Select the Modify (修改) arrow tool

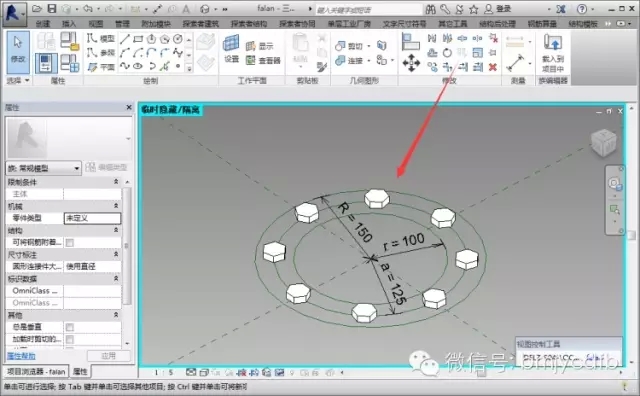18,52
